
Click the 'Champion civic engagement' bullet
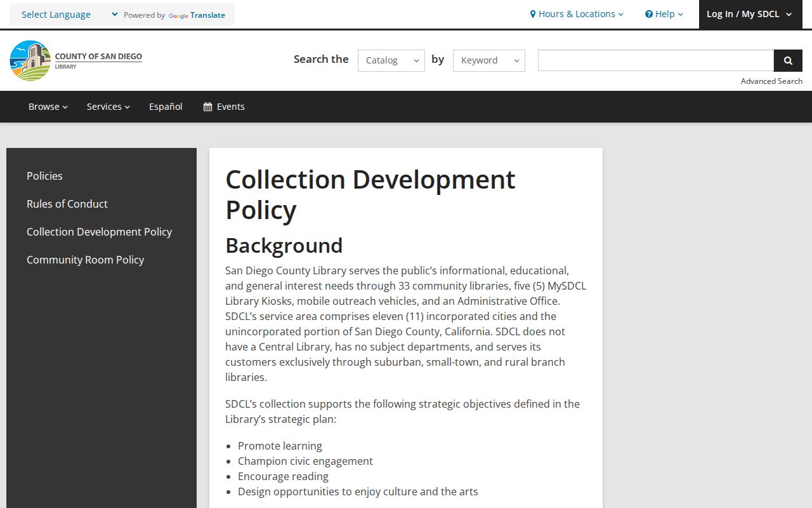[305, 461]
